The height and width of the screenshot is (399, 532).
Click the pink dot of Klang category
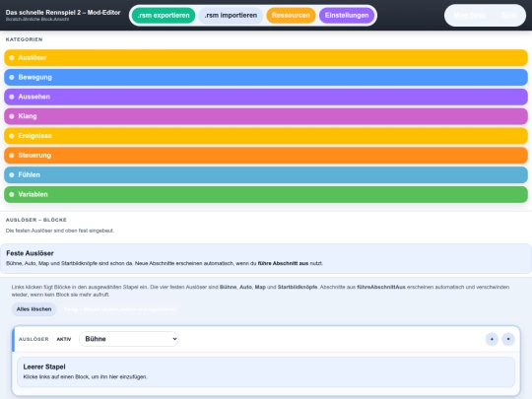coord(12,116)
